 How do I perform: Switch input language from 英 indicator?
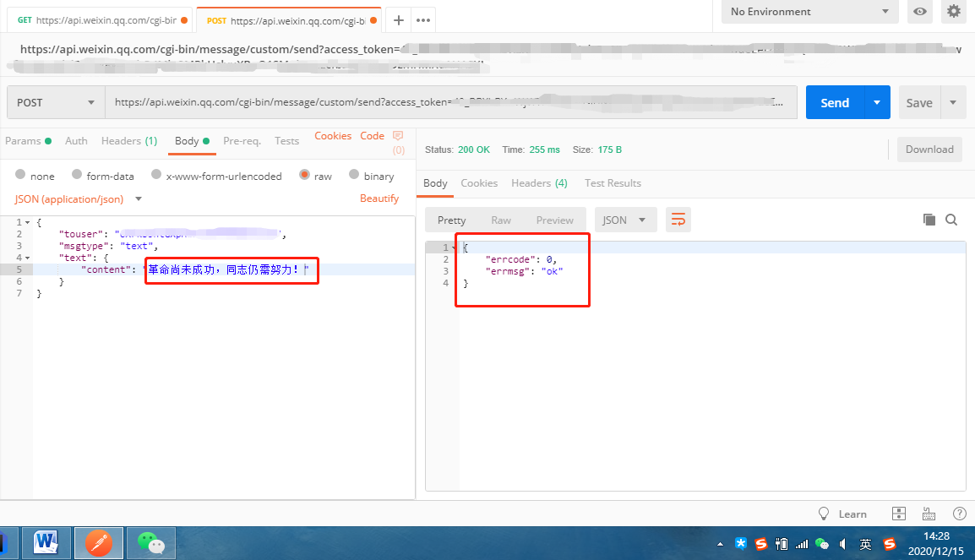865,544
